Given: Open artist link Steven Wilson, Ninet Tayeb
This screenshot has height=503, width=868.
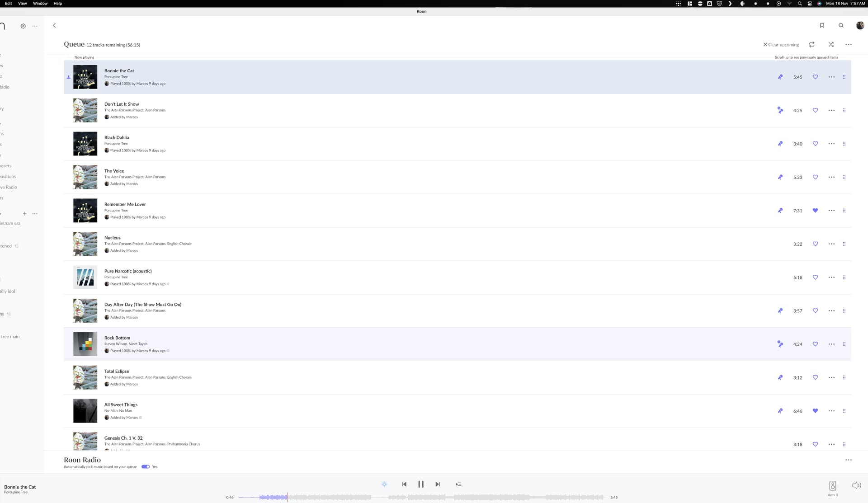Looking at the screenshot, I should pos(126,344).
